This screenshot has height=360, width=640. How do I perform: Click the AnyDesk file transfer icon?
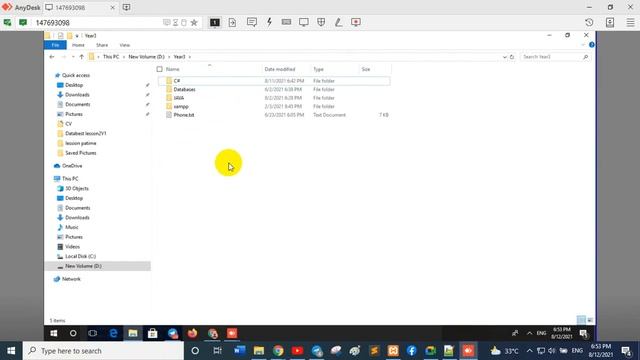click(232, 22)
